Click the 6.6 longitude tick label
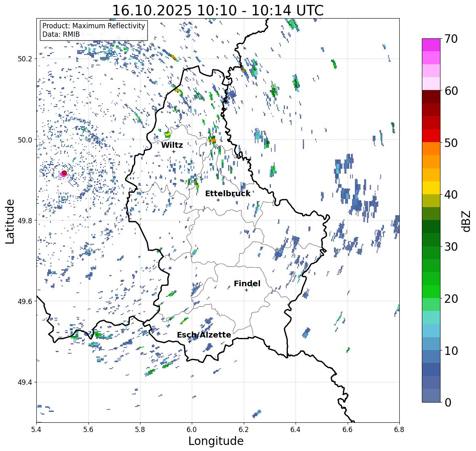The width and height of the screenshot is (476, 451). (348, 430)
